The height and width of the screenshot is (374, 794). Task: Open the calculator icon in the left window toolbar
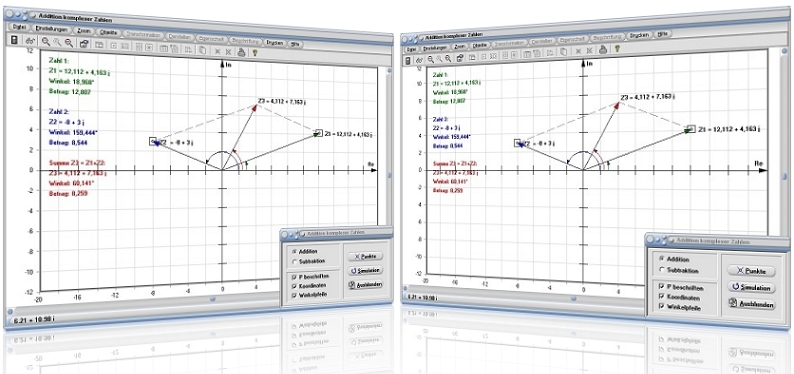point(14,39)
